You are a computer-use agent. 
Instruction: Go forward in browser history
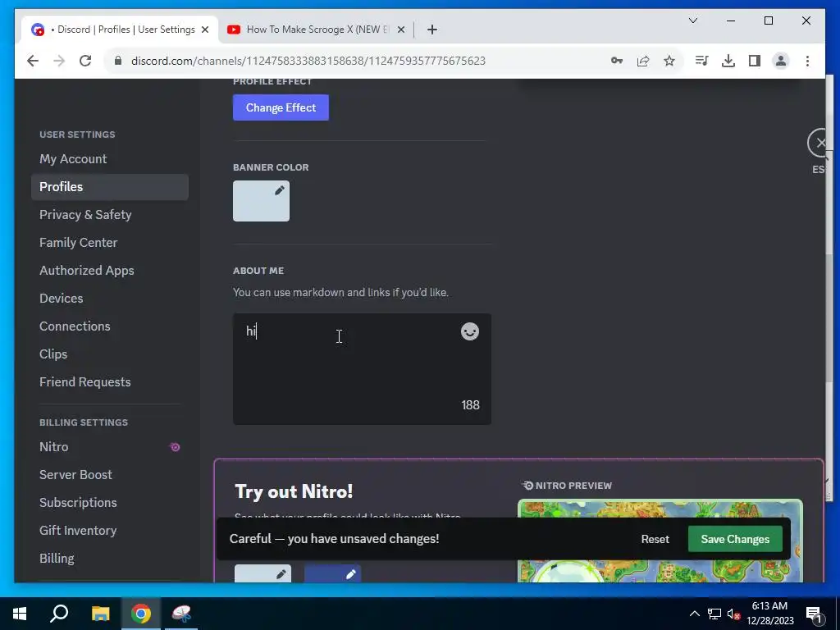(x=59, y=61)
